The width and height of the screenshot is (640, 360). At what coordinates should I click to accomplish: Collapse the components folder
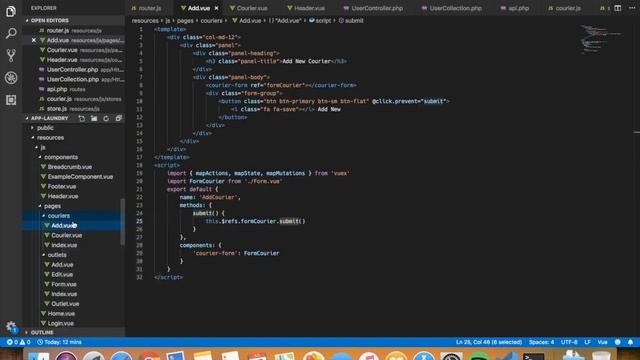(60, 157)
